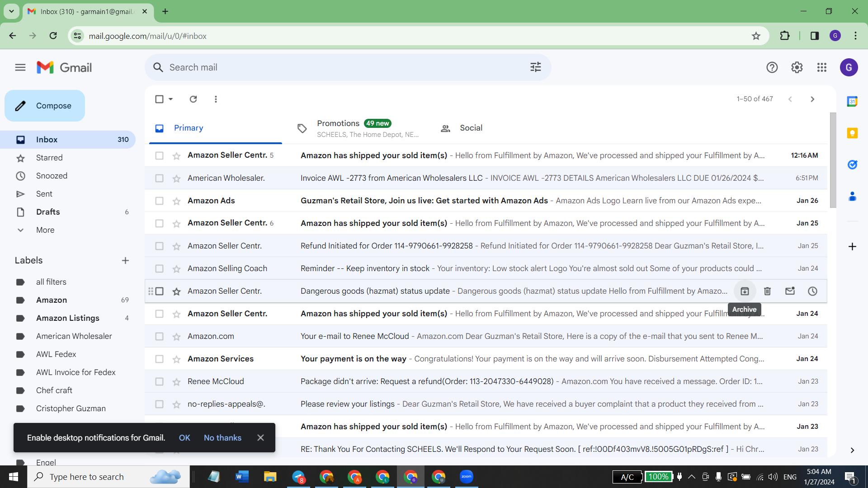The width and height of the screenshot is (868, 488).
Task: Open Google Keep side panel
Action: pyautogui.click(x=852, y=133)
